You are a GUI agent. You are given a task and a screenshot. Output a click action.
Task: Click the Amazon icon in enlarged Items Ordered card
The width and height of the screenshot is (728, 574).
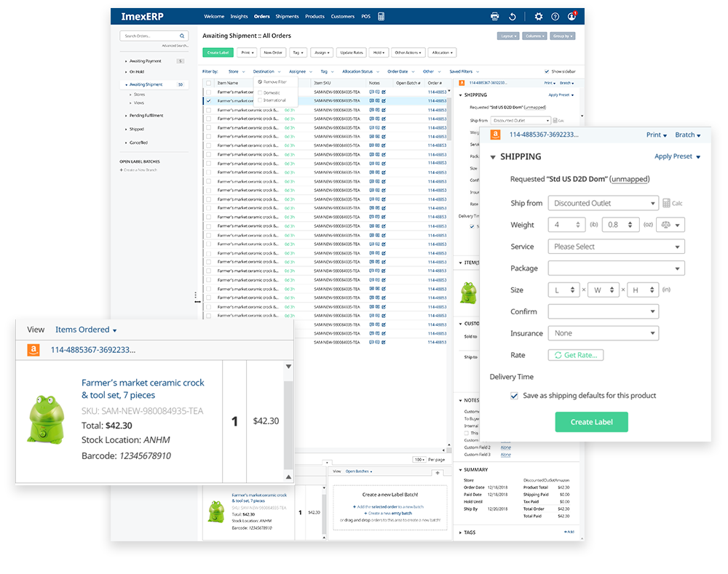pos(33,350)
